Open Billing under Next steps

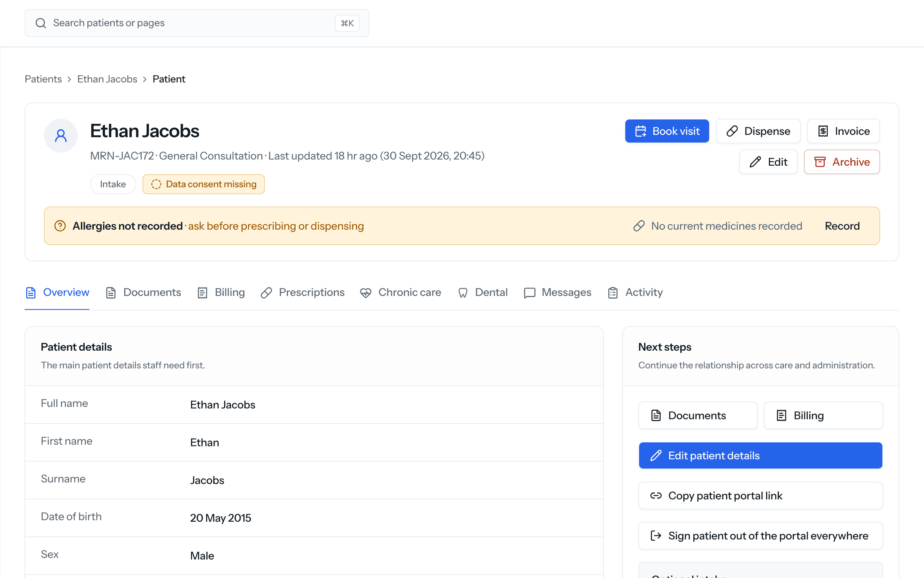(x=823, y=415)
